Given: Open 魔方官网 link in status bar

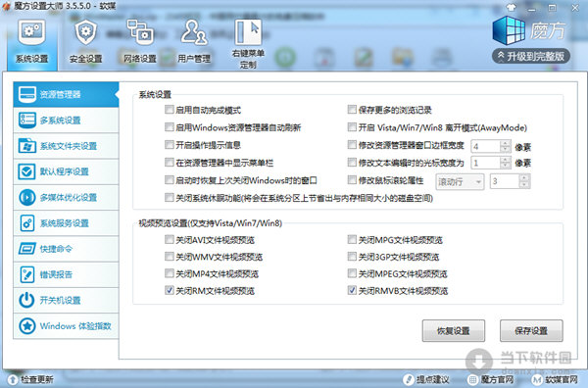Looking at the screenshot, I should click(x=491, y=380).
